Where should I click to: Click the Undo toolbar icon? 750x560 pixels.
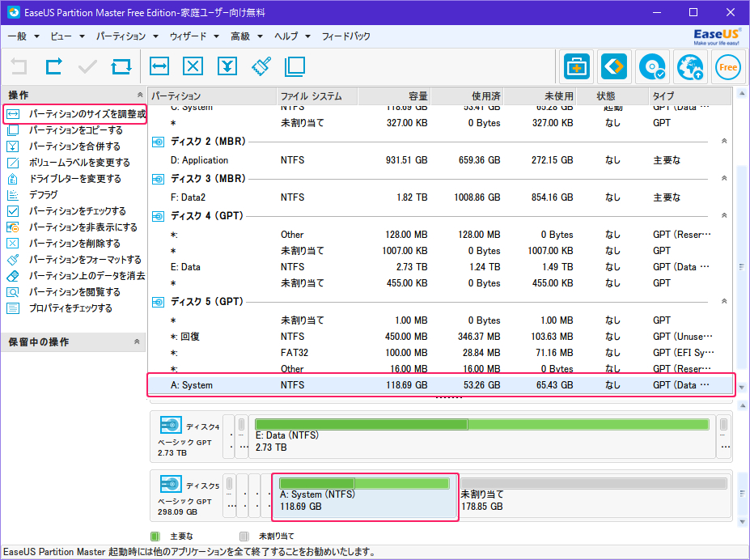[19, 66]
